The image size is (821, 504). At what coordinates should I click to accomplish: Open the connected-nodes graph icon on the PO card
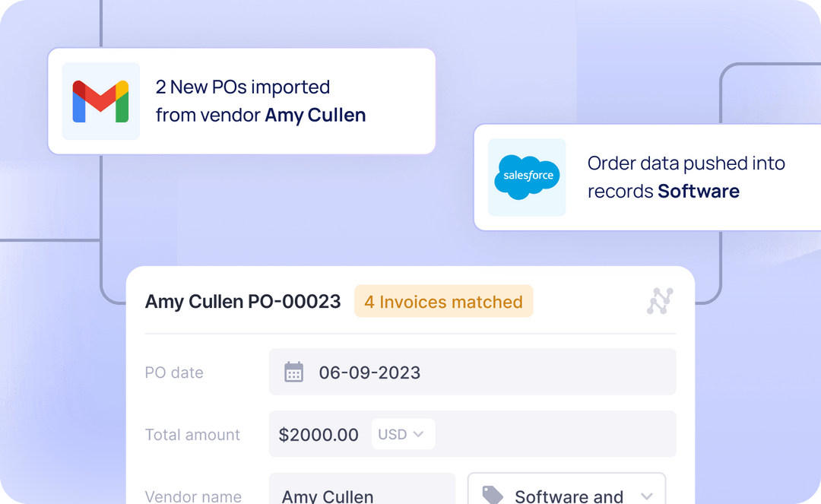click(660, 301)
